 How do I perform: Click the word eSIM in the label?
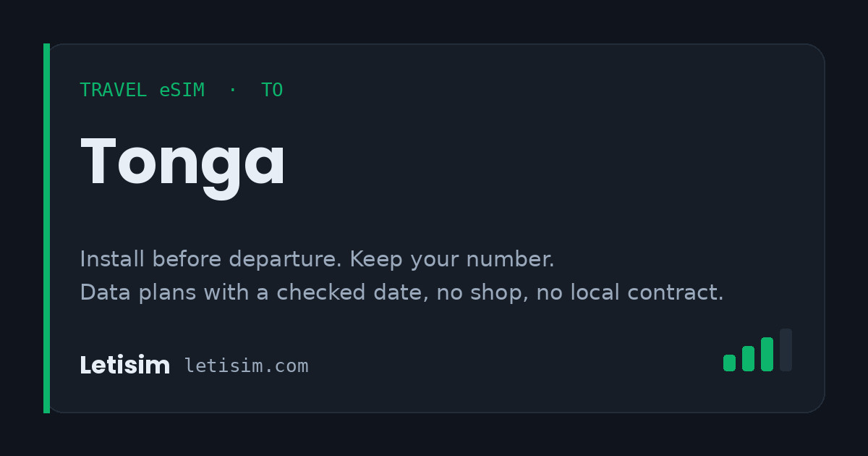182,90
